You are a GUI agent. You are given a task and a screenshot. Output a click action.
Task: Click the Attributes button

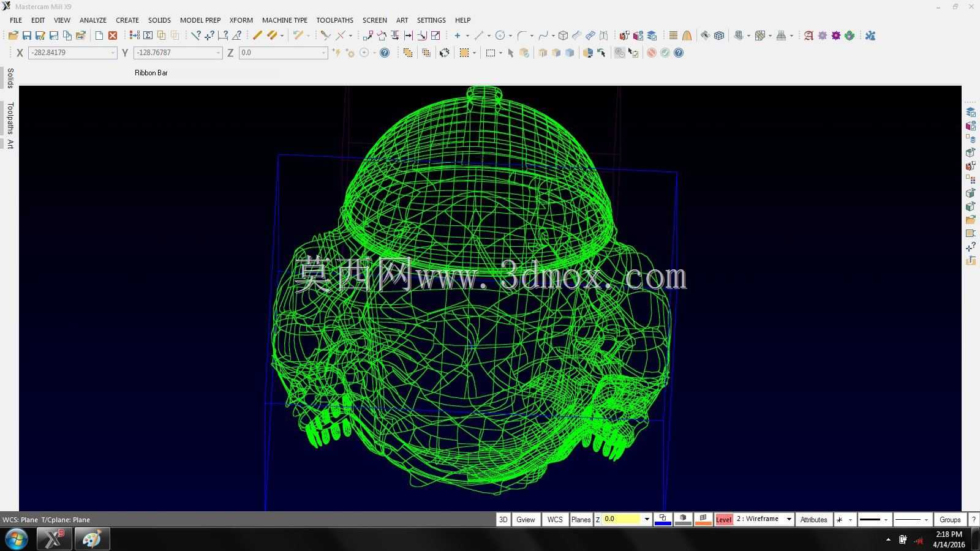coord(813,520)
